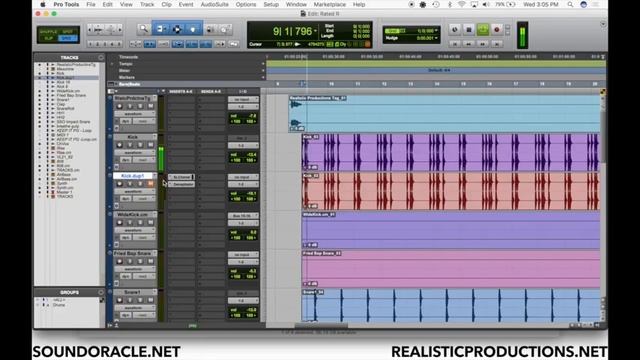This screenshot has height=360, width=640.
Task: Click the red Kick.dup1 audio clip
Action: (x=451, y=191)
